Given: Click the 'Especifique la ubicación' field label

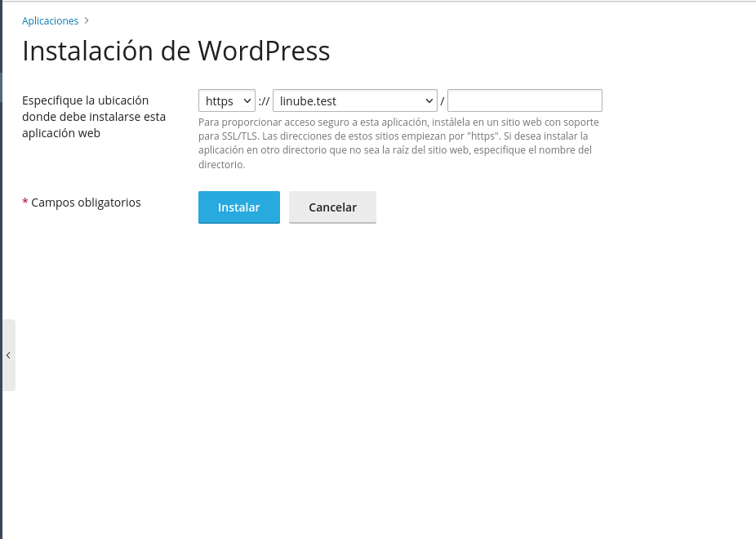Looking at the screenshot, I should pyautogui.click(x=94, y=117).
